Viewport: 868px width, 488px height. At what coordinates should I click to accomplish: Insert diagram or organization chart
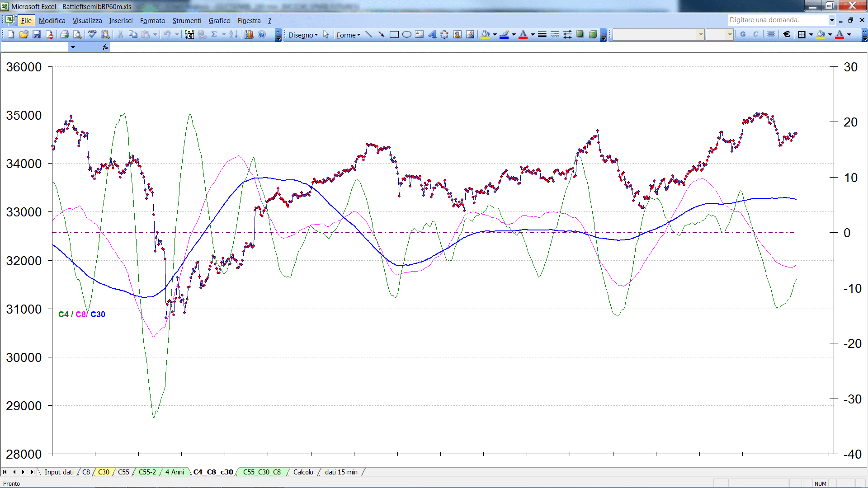click(444, 34)
